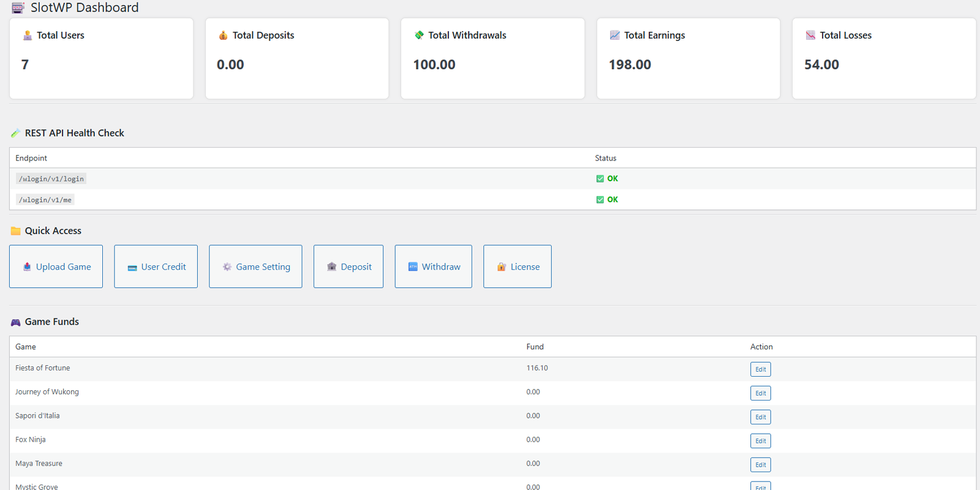Viewport: 980px width, 490px height.
Task: Click the green check icon for /wlogin/v1/login
Action: [600, 179]
